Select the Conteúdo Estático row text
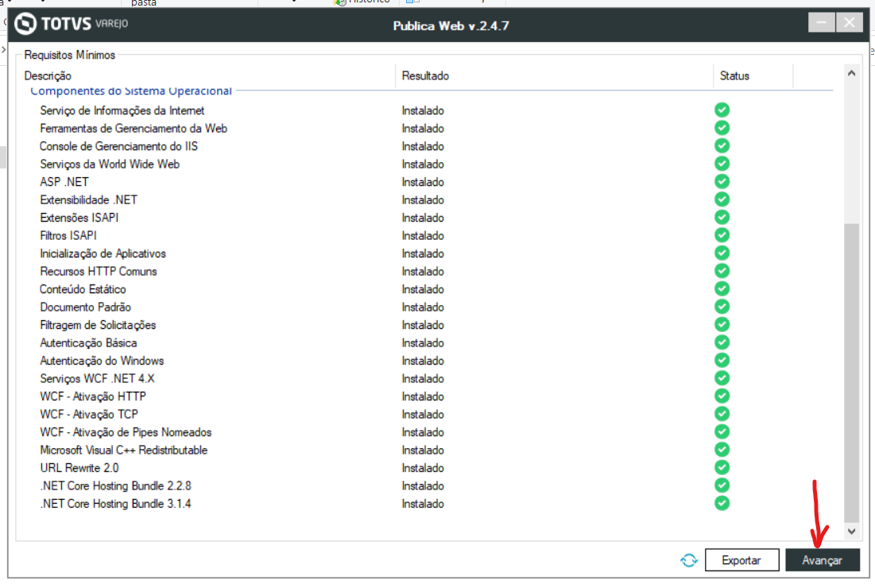This screenshot has height=588, width=875. (83, 289)
